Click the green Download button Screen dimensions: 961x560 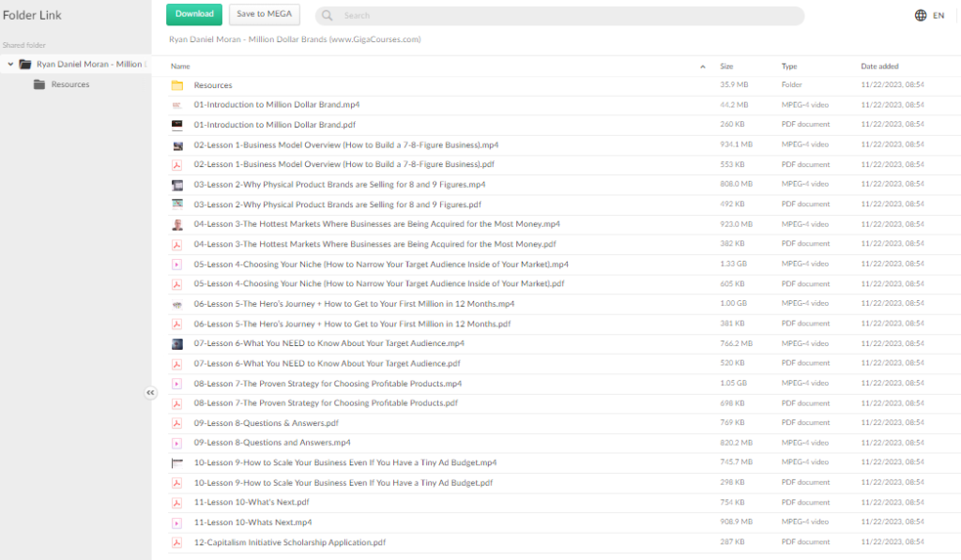(x=194, y=14)
